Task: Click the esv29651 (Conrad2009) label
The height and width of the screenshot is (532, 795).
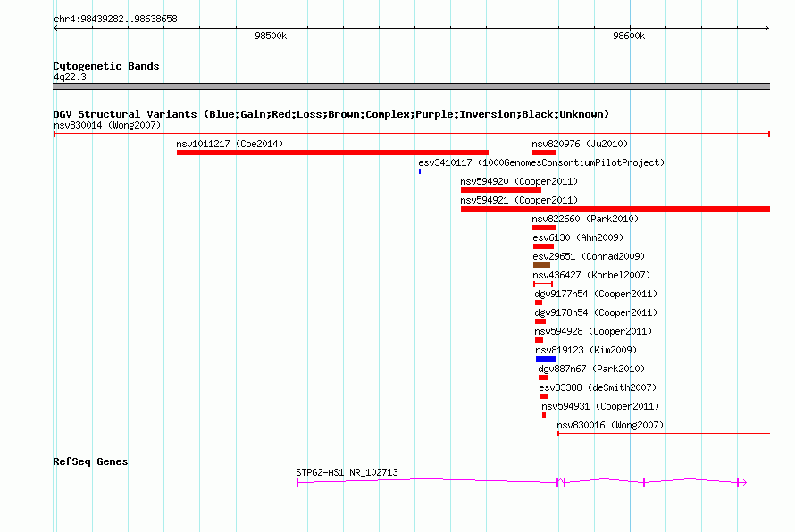Action: pos(589,256)
